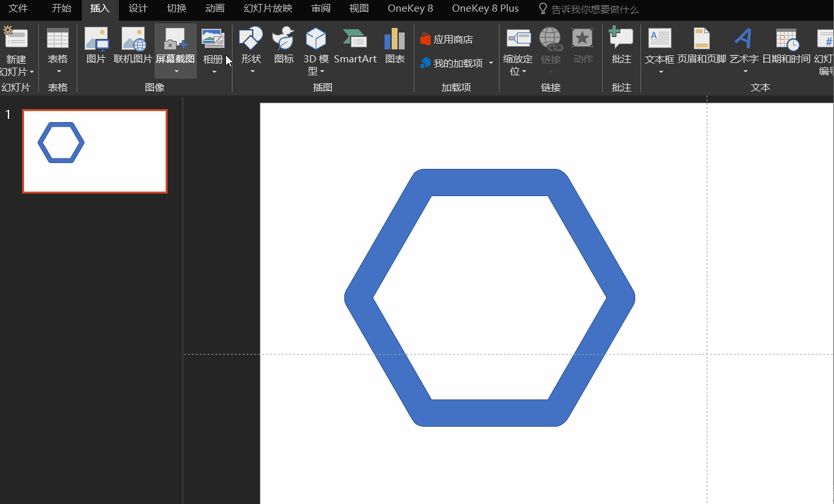Screen dimensions: 834x504
Task: Expand the 形状 dropdown arrow
Action: click(x=252, y=71)
